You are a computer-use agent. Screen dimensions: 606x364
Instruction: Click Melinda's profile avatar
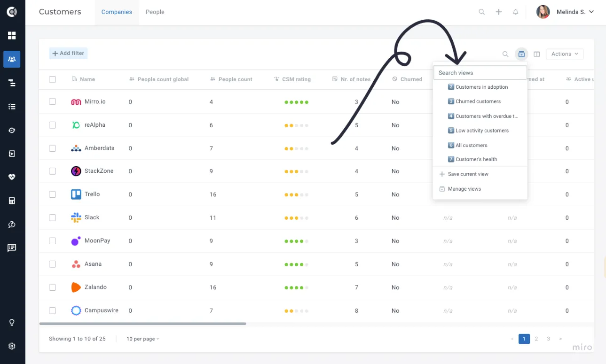point(543,12)
